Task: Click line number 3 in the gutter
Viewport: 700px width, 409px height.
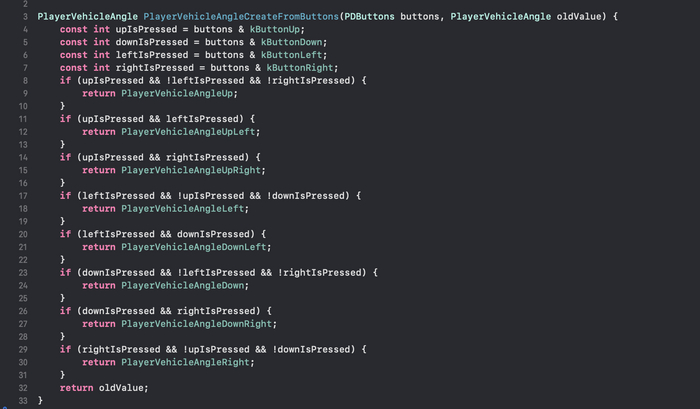Action: 23,18
